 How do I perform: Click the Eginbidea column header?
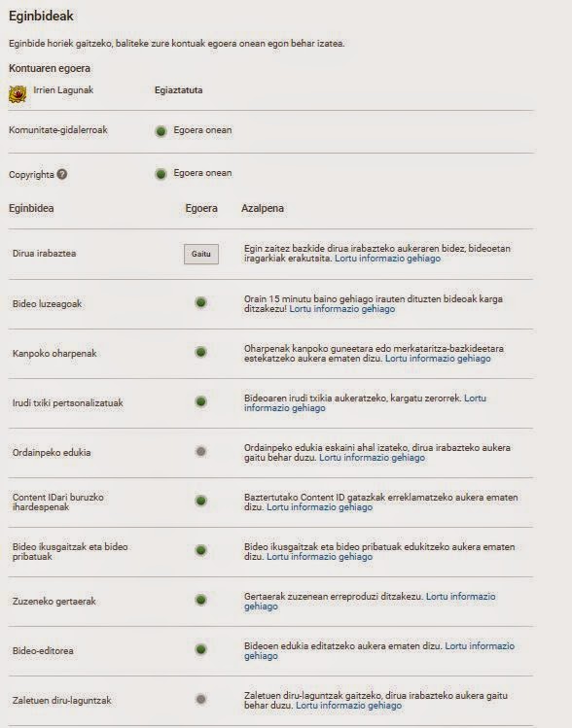31,208
